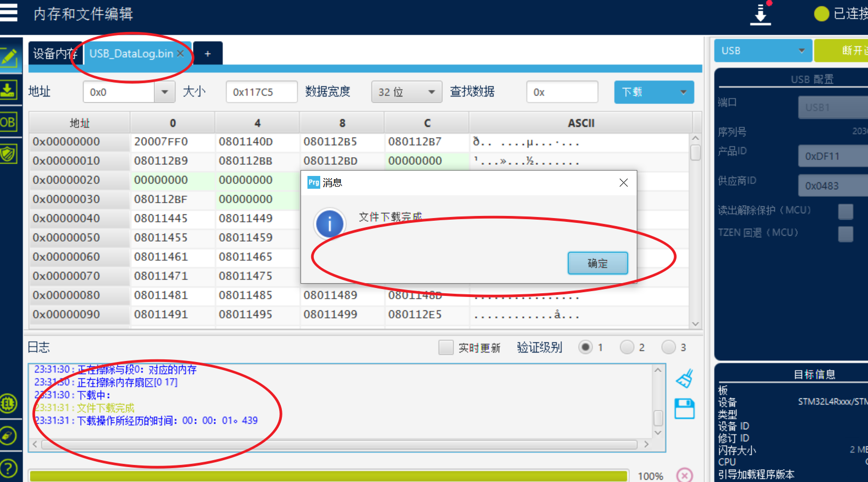Click the help question mark icon

[9, 469]
